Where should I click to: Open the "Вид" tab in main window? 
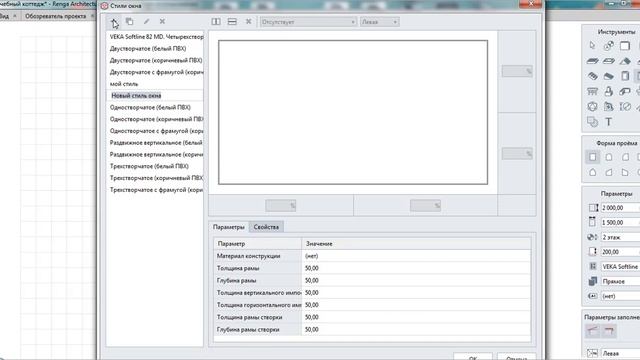point(5,16)
